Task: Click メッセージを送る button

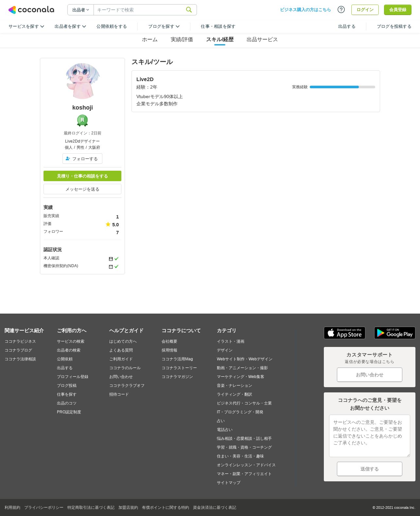Action: pos(82,189)
